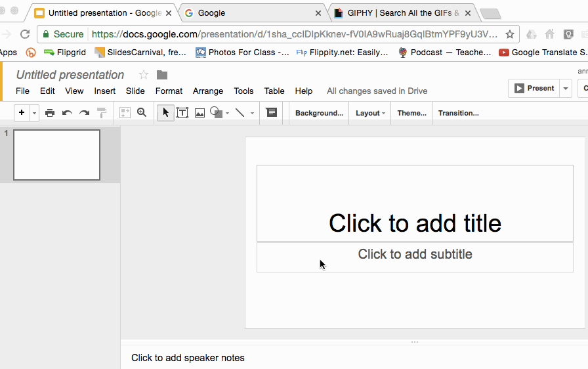Click the Shape tool icon
This screenshot has width=588, height=369.
(216, 113)
